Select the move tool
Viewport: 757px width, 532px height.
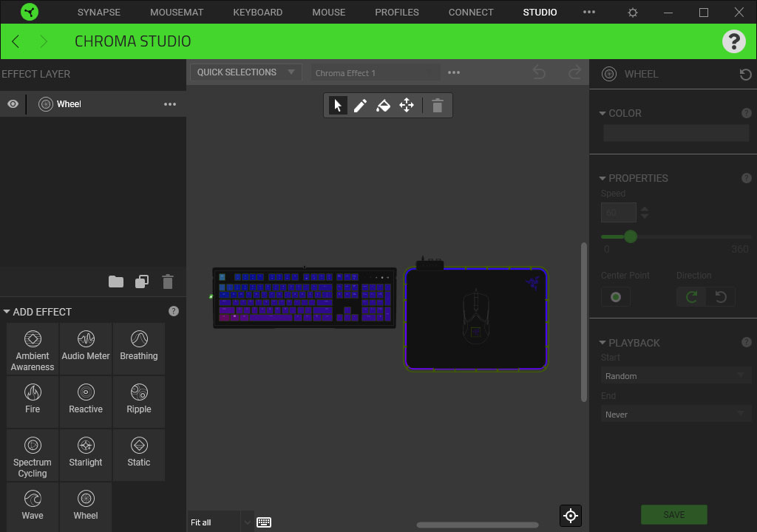point(407,105)
